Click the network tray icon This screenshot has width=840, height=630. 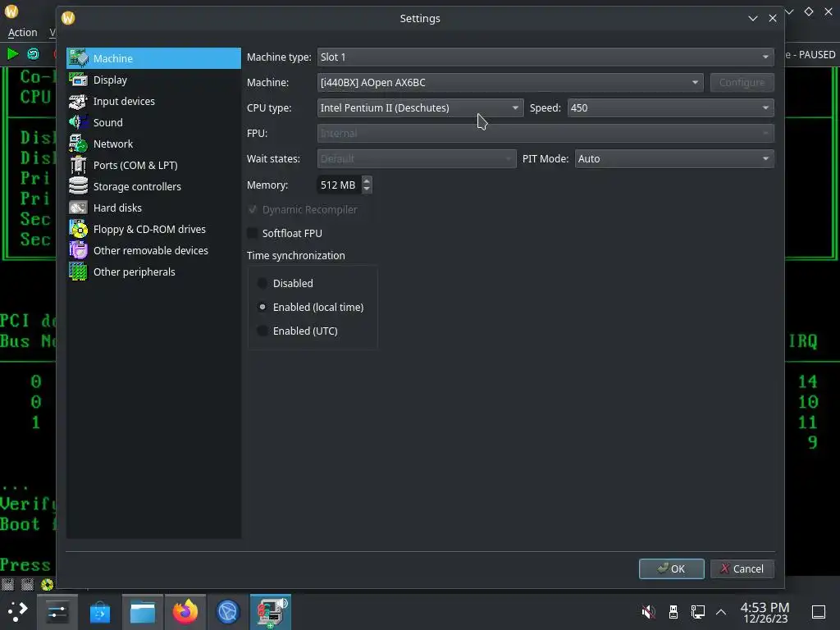[697, 612]
